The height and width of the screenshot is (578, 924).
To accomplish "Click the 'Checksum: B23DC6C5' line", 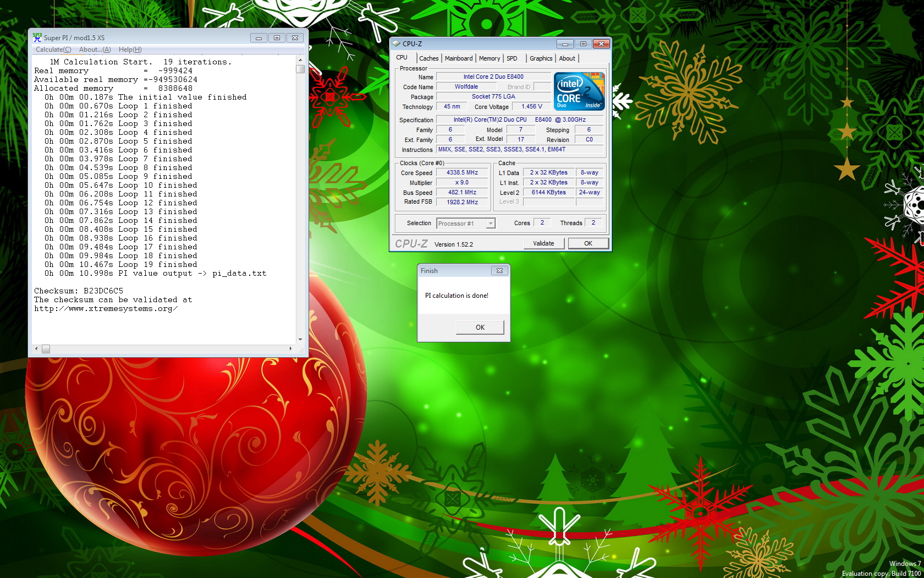I will (x=79, y=291).
